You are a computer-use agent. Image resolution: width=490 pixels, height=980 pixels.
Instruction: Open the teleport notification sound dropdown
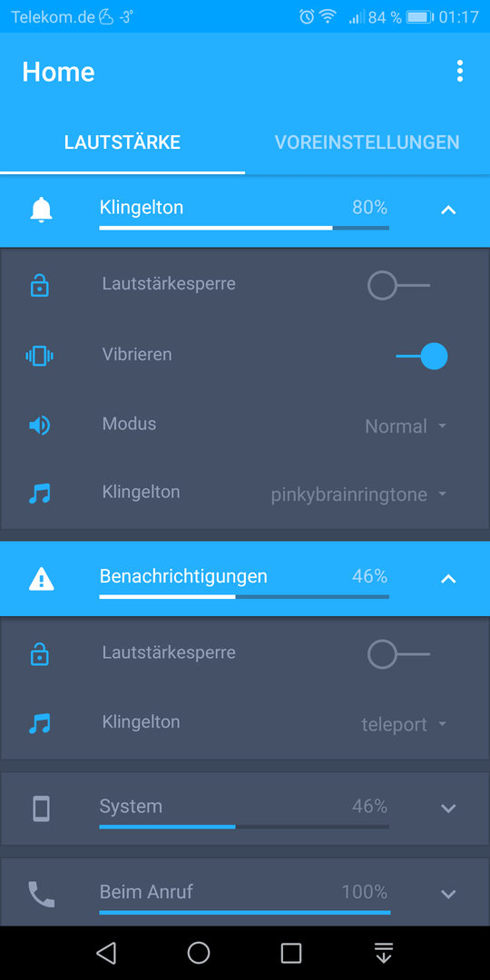pos(405,725)
